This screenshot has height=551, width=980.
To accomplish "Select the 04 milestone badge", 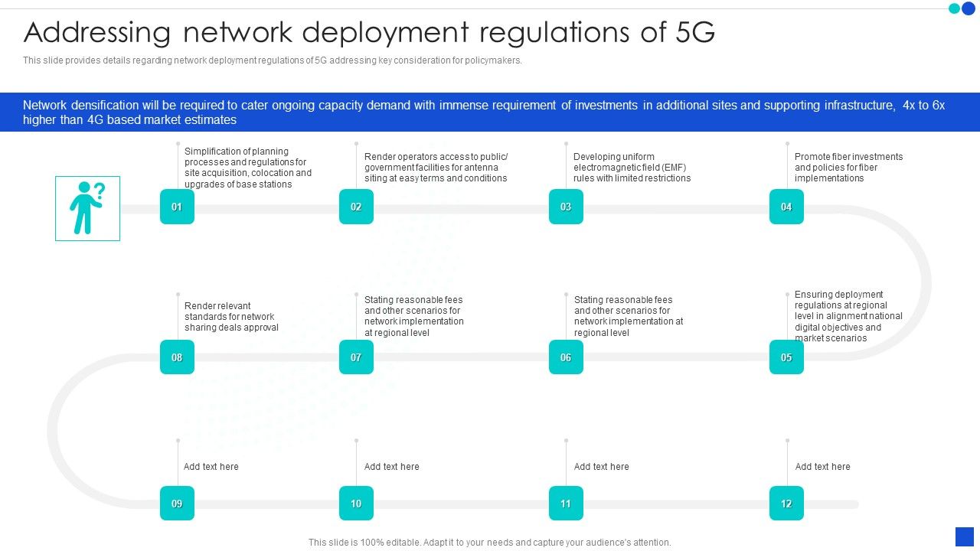I will [786, 206].
